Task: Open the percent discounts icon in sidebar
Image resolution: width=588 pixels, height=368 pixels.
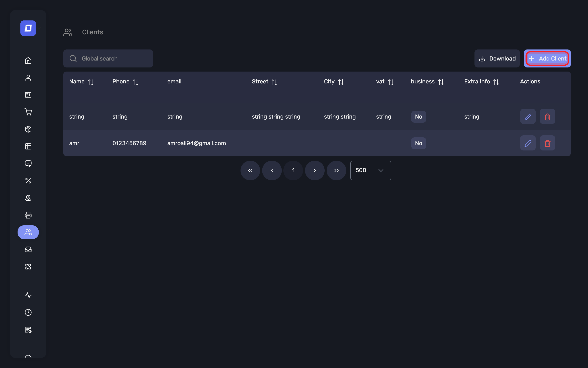Action: pos(28,181)
